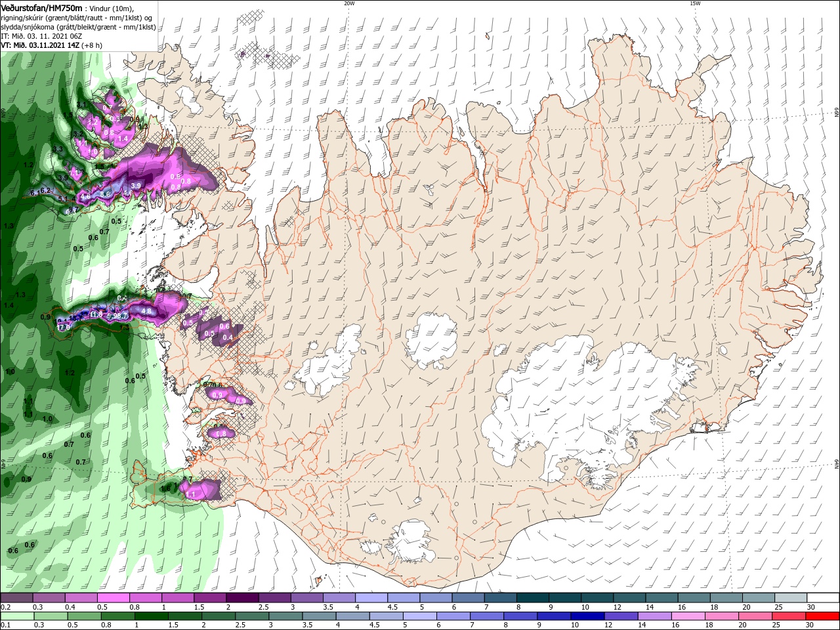
Task: Click the crimson rain swatch between 25 and 30
Action: (x=789, y=616)
